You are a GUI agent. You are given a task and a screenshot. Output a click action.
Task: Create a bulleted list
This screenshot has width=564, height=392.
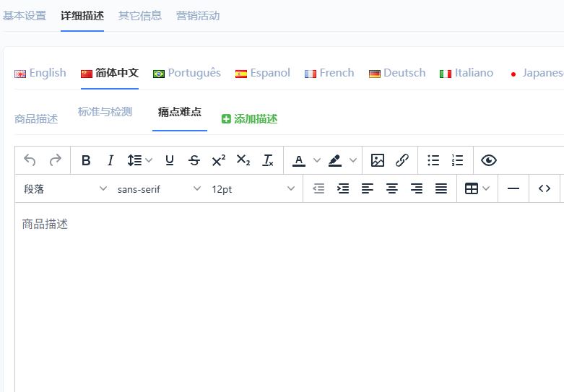pyautogui.click(x=433, y=160)
